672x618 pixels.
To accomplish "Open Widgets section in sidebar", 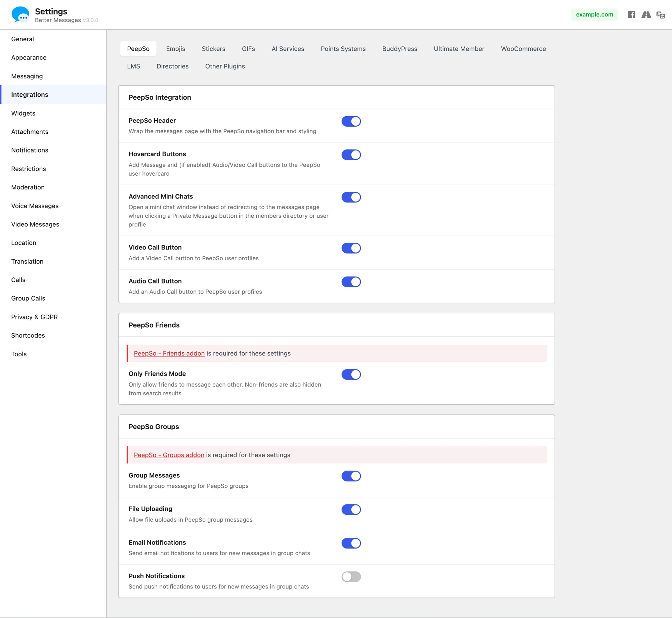I will [x=53, y=113].
